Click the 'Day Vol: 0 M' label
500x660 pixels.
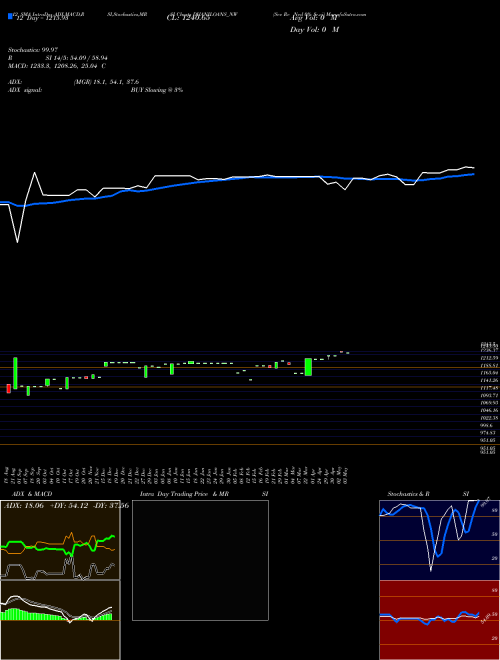(x=314, y=30)
